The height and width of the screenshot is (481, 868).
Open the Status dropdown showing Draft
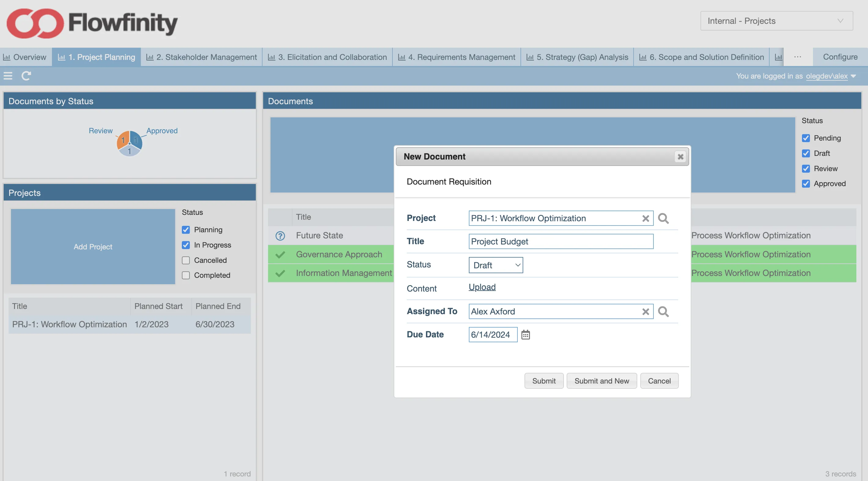[x=495, y=265]
